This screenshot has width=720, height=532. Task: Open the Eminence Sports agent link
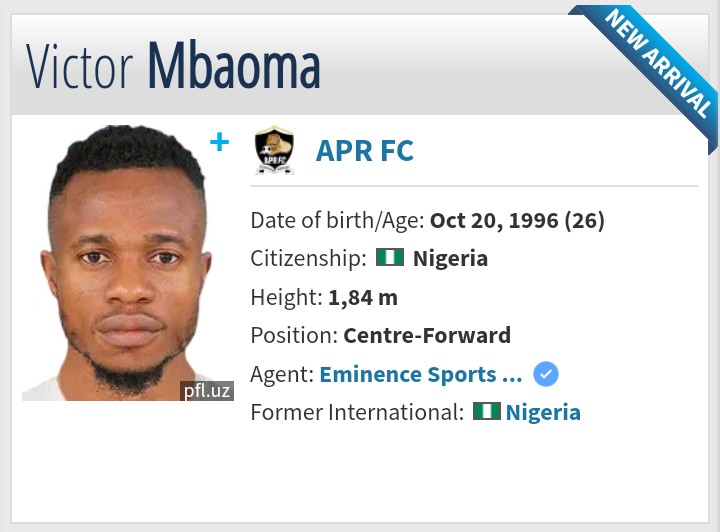click(420, 374)
